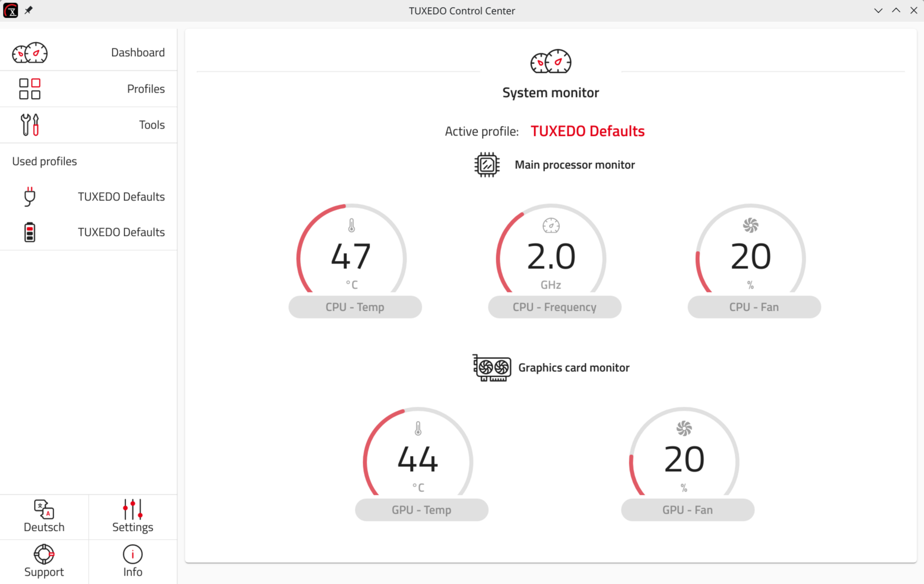Click the GPU - Temp label pill
The height and width of the screenshot is (584, 924).
tap(421, 510)
